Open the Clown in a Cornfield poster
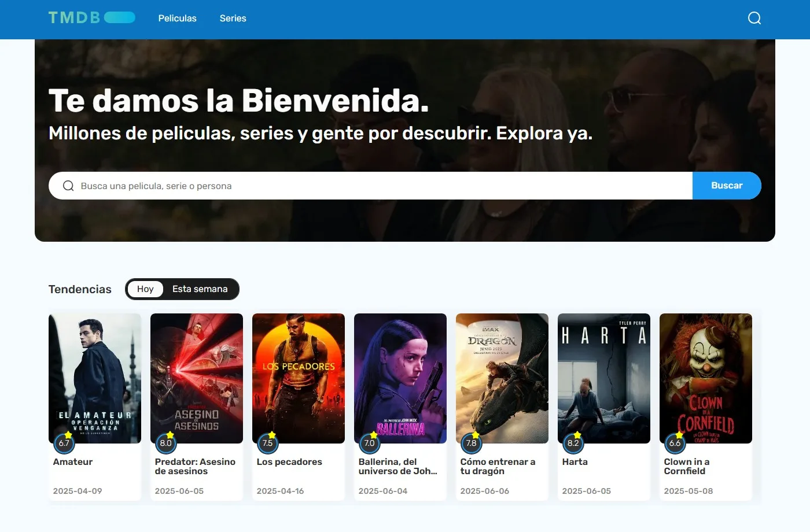810x532 pixels. pyautogui.click(x=705, y=379)
